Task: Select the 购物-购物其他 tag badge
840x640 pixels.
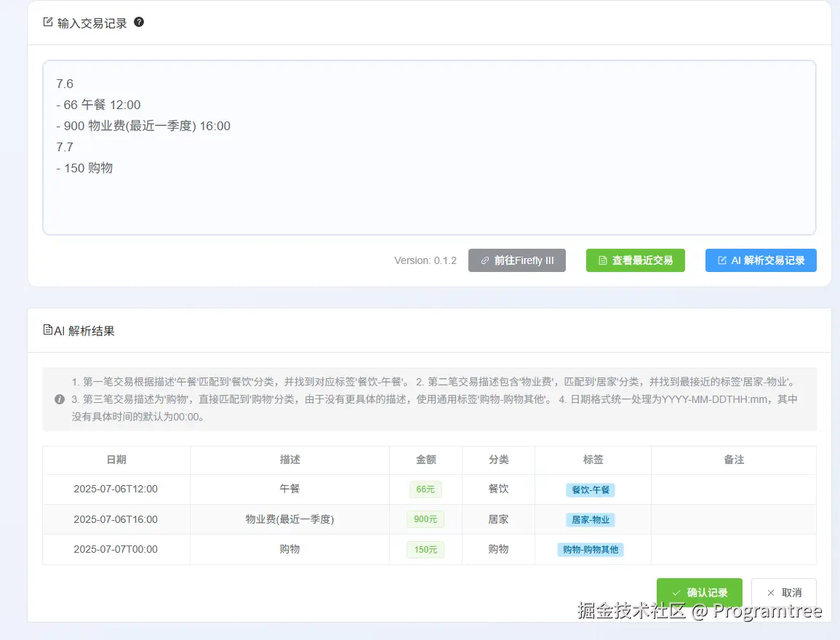Action: pyautogui.click(x=592, y=550)
